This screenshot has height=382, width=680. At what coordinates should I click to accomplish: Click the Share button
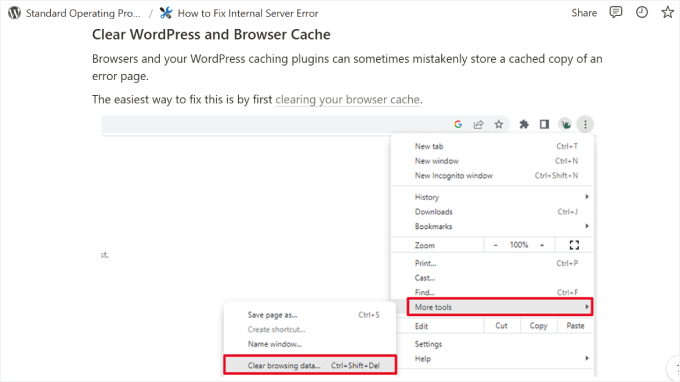(x=584, y=13)
